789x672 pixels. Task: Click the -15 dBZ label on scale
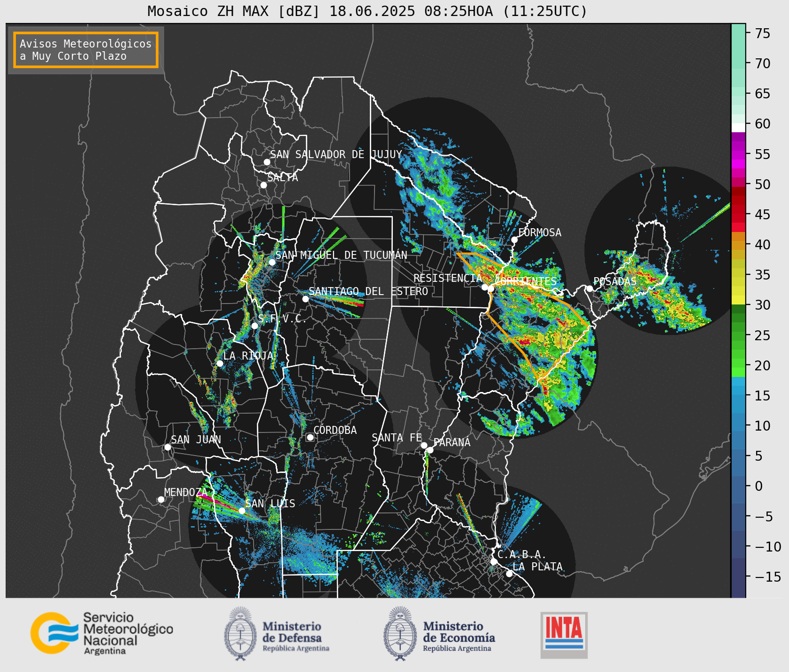tap(768, 576)
